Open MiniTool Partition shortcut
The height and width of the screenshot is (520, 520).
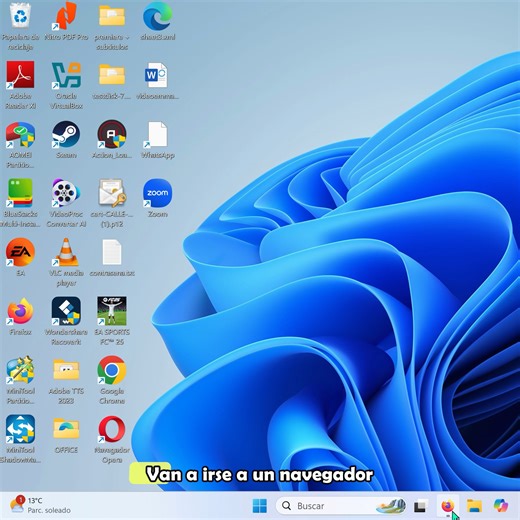(x=20, y=370)
